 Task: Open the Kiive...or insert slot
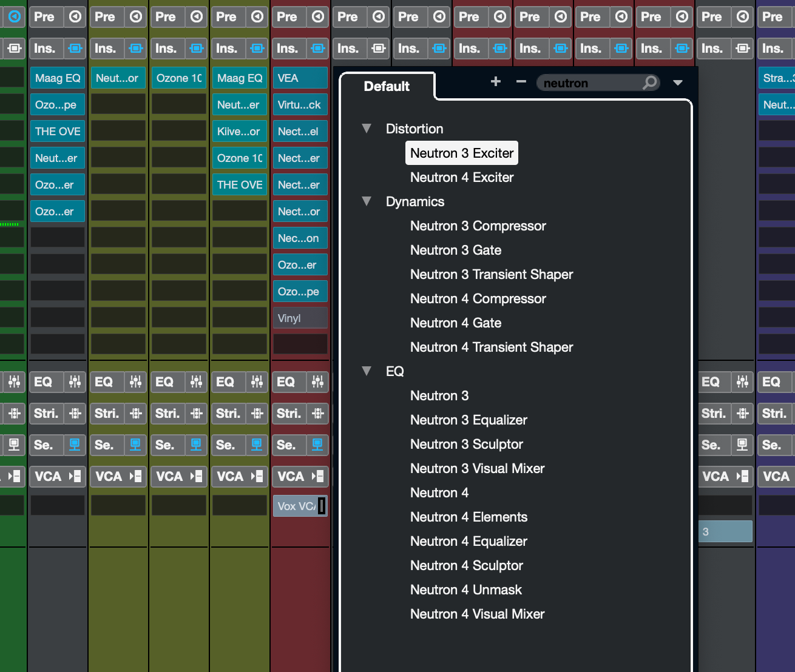pos(240,131)
